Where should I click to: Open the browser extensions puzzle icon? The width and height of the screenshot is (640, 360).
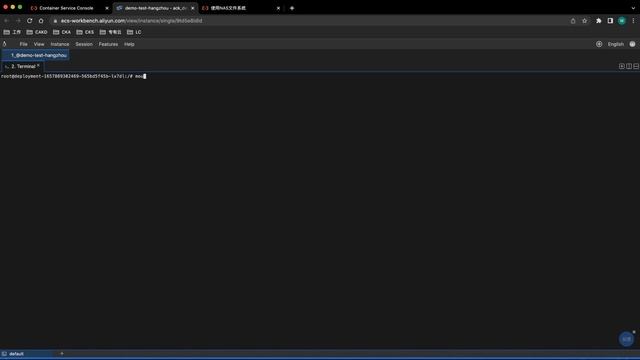click(x=598, y=21)
